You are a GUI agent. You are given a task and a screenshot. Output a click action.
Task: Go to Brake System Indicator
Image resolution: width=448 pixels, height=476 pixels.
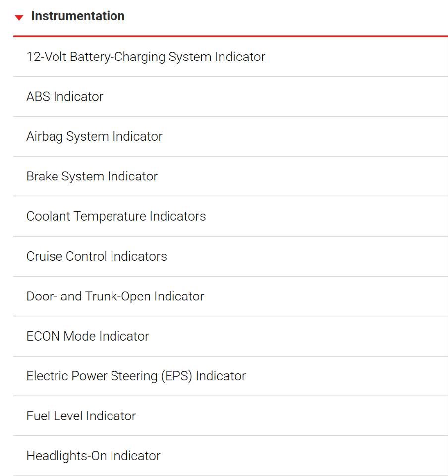pyautogui.click(x=230, y=177)
